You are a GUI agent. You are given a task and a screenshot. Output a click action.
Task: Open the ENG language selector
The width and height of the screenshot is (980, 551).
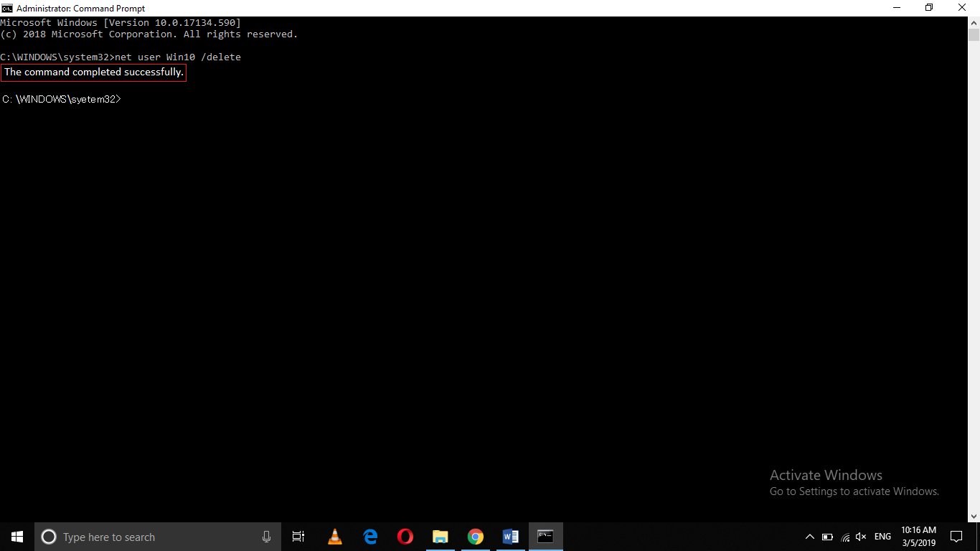(882, 536)
